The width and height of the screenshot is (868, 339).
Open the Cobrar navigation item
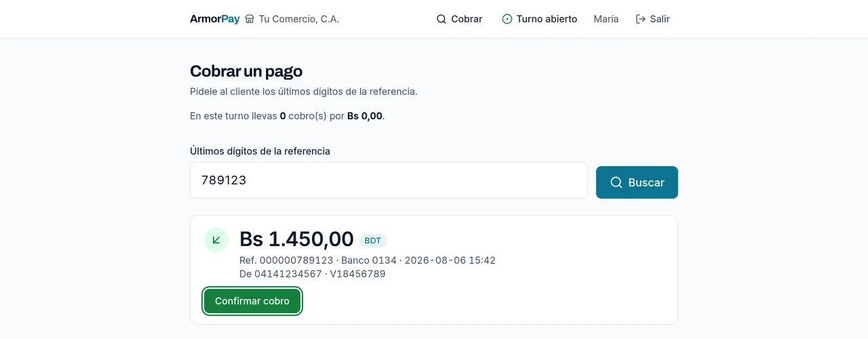tap(459, 19)
